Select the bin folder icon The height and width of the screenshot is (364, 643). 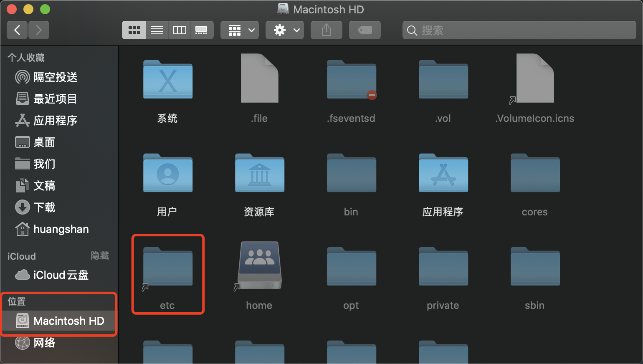coord(352,173)
